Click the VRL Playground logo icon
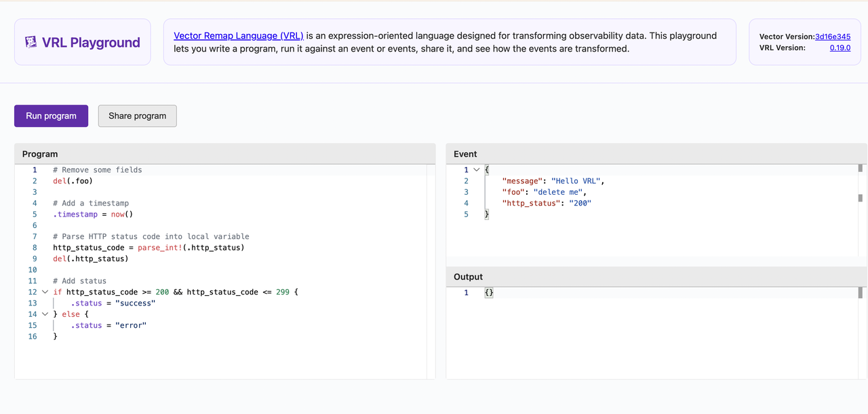The width and height of the screenshot is (868, 414). pyautogui.click(x=31, y=42)
